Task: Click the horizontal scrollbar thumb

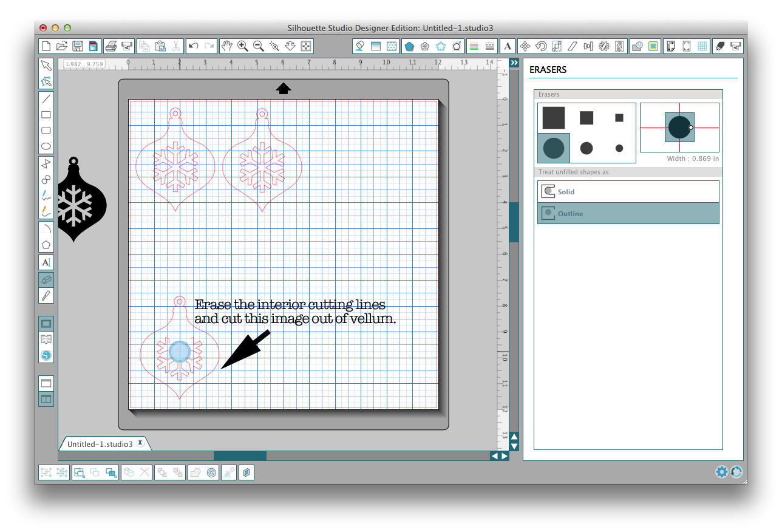Action: pos(240,455)
